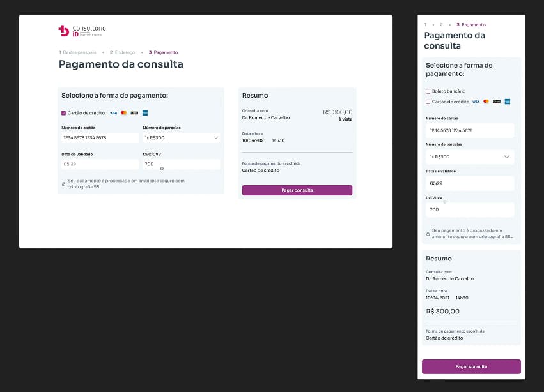
Task: Open Número de parcelas dropdown on desktop
Action: (182, 137)
